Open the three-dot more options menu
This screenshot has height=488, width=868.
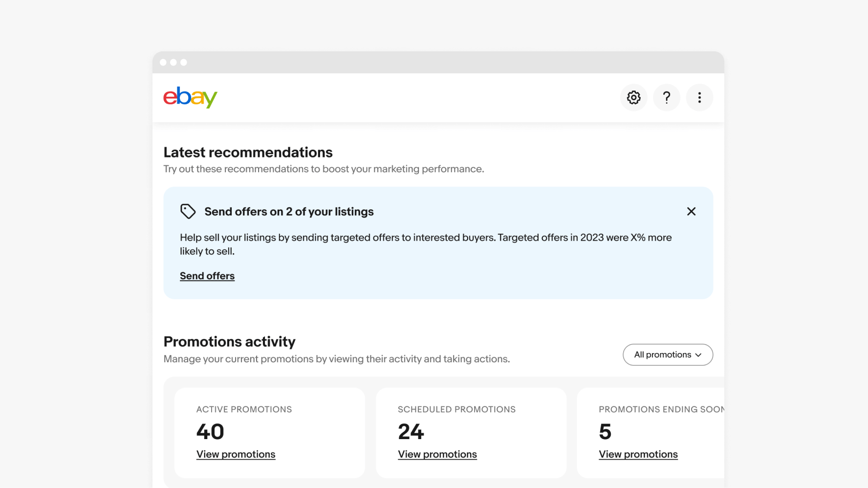[x=699, y=98]
